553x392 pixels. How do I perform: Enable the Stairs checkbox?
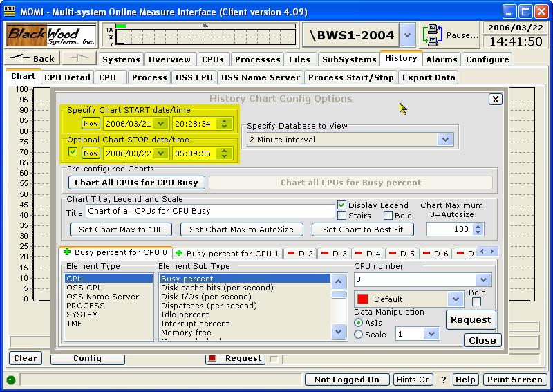pos(341,215)
